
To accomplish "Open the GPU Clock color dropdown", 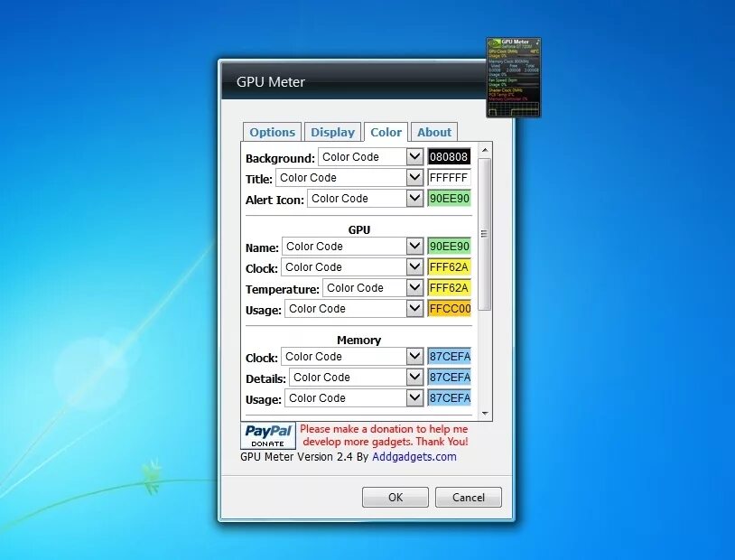I will pyautogui.click(x=352, y=266).
